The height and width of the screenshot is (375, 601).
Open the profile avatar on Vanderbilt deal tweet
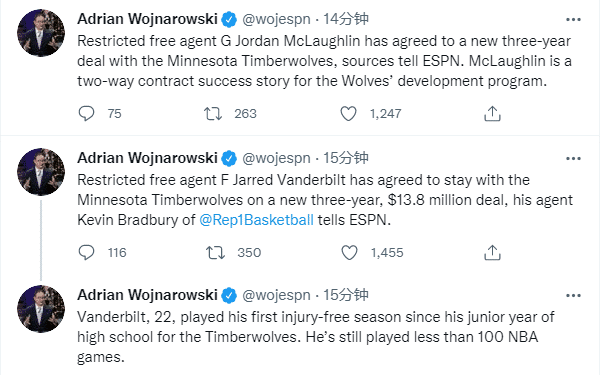(x=41, y=172)
